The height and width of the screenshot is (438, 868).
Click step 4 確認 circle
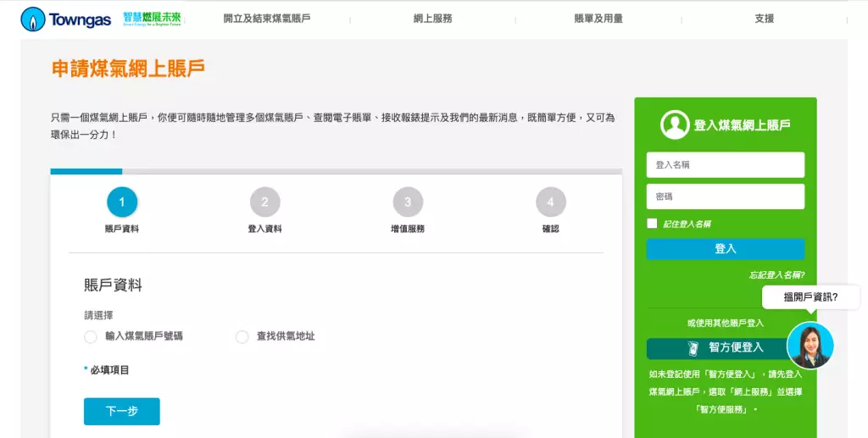(550, 202)
